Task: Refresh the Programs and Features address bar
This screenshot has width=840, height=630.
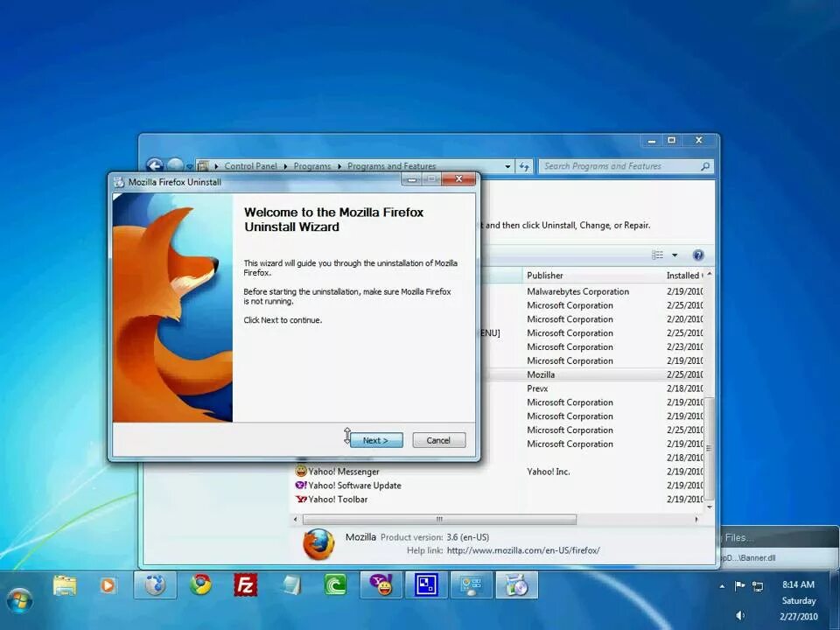Action: pyautogui.click(x=523, y=166)
